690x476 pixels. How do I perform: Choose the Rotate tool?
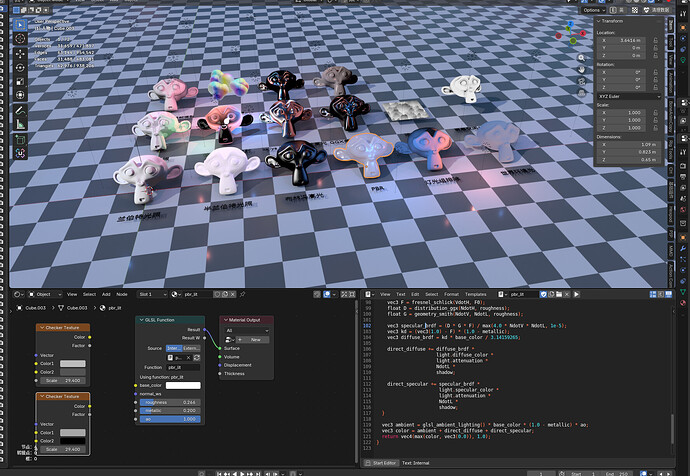click(x=20, y=68)
